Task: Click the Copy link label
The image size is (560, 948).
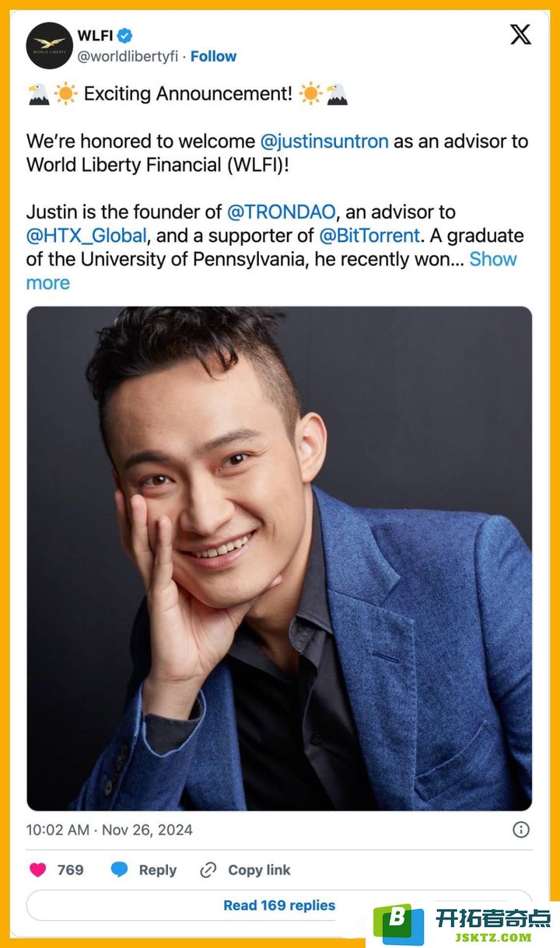Action: pyautogui.click(x=259, y=870)
